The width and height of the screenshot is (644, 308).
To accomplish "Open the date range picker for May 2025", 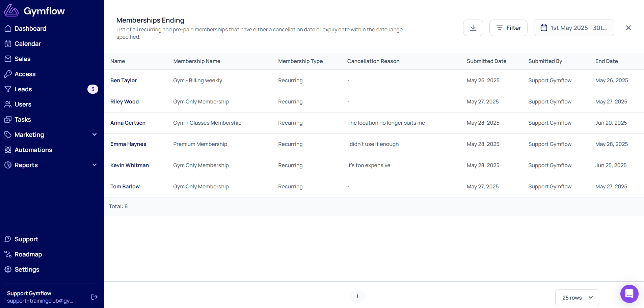I will 573,28.
